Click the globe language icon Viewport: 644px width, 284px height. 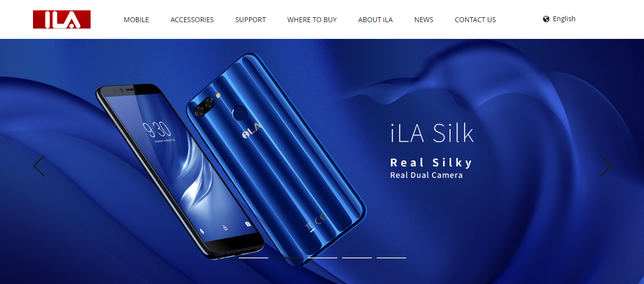(x=546, y=19)
